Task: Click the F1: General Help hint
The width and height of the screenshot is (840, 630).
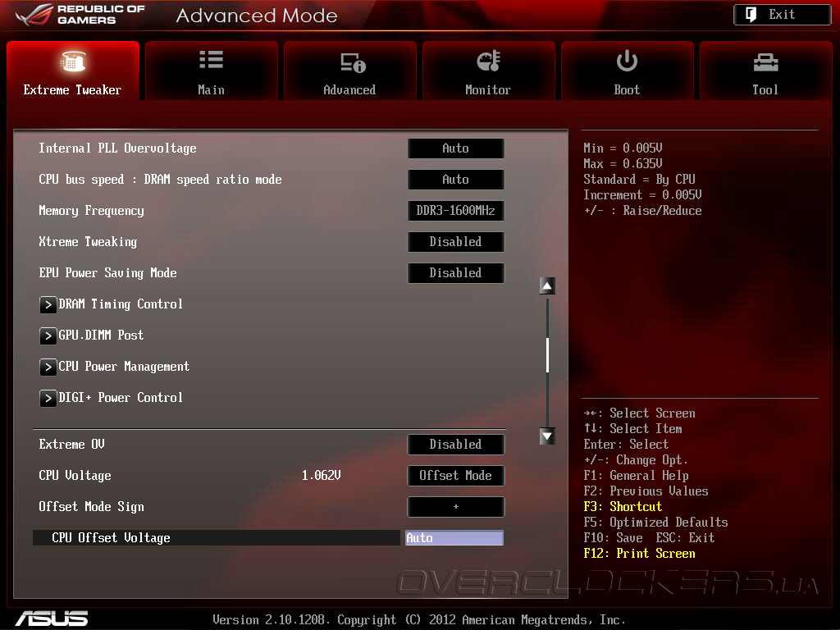Action: pos(636,476)
